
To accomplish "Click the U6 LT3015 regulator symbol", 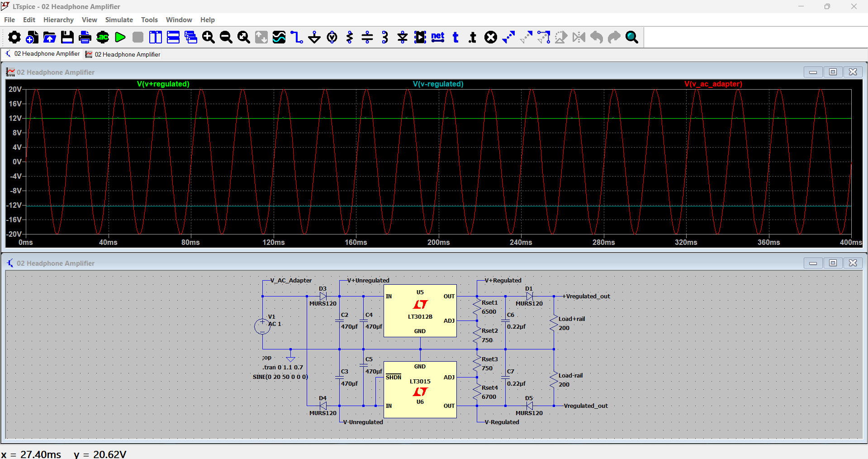I will (x=420, y=389).
